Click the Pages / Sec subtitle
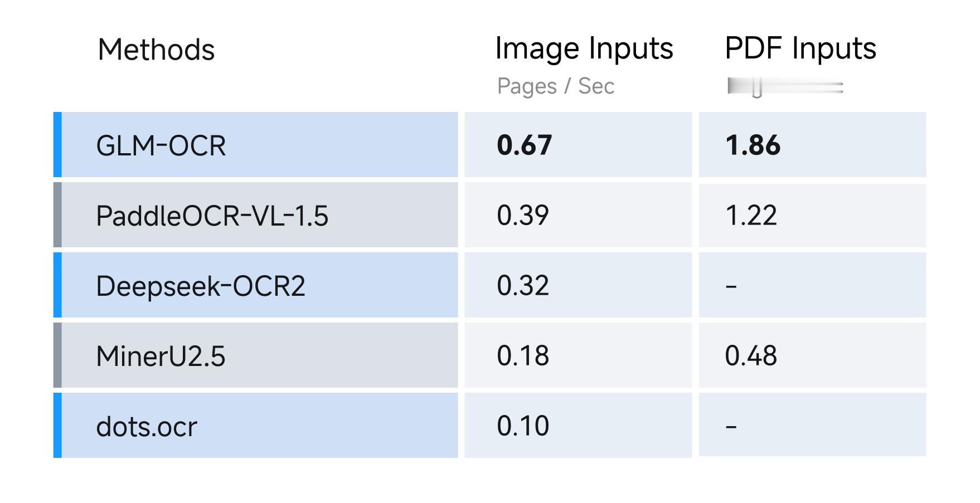980x503 pixels. click(556, 86)
